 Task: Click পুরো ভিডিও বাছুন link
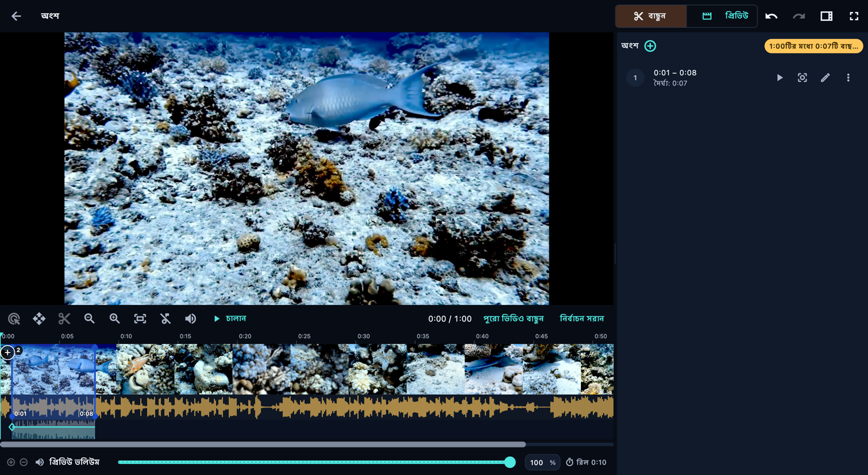click(513, 319)
